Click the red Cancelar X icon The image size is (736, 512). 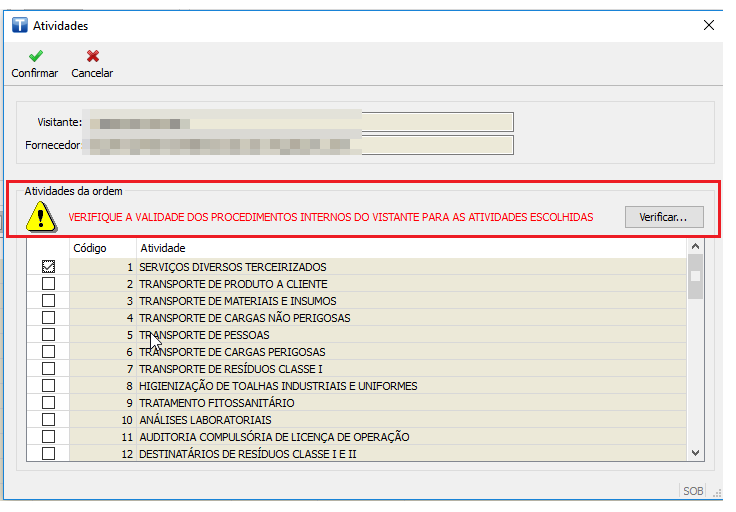92,57
